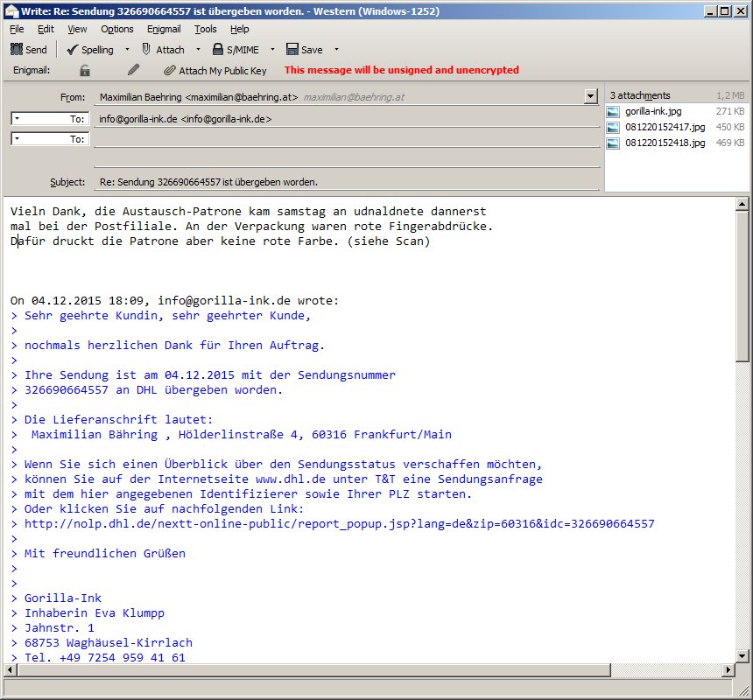Viewport: 753px width, 700px height.
Task: Click the DHL tracking URL in quoted text
Action: pyautogui.click(x=340, y=524)
